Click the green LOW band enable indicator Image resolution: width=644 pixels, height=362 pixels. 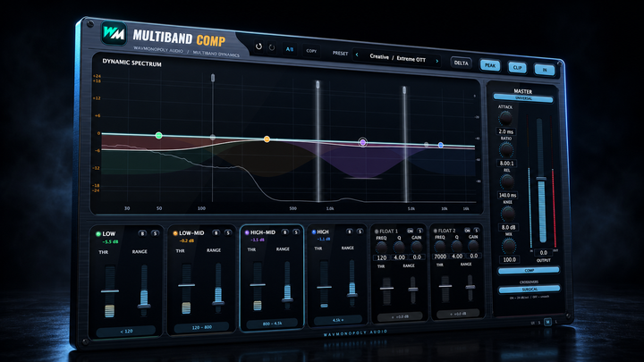pos(98,234)
